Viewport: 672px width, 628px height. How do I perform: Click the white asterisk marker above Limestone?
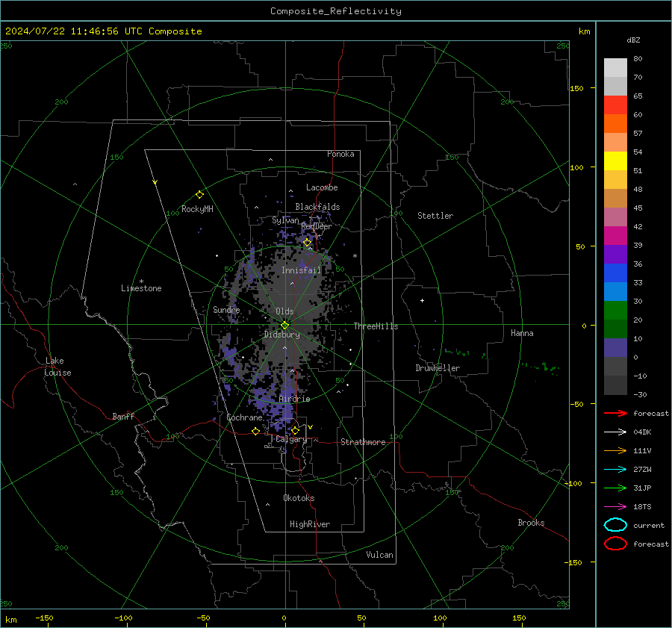(141, 282)
